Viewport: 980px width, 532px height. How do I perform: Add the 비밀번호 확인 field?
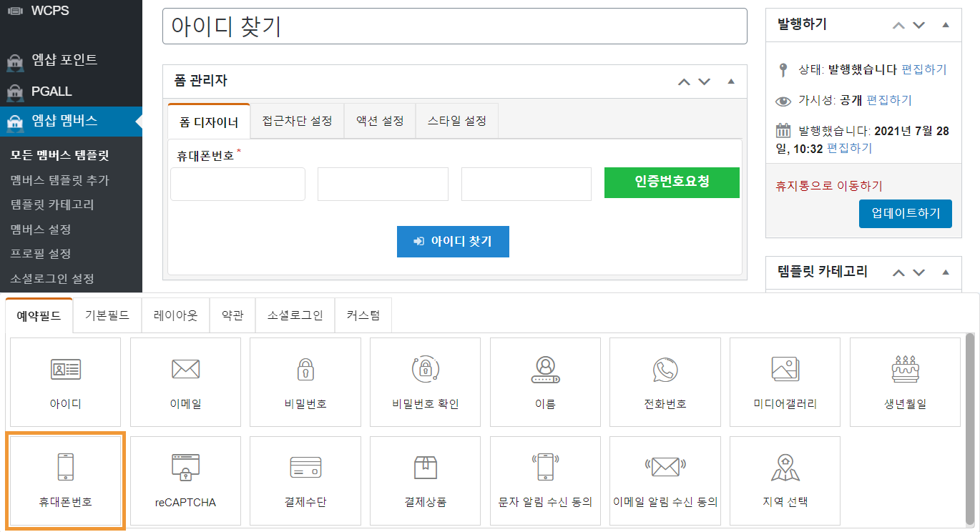[426, 383]
